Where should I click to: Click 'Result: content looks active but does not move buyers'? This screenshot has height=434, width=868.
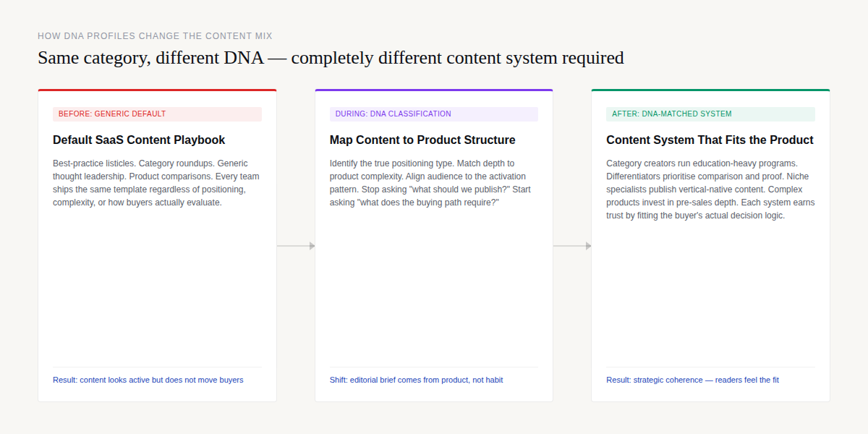click(148, 380)
